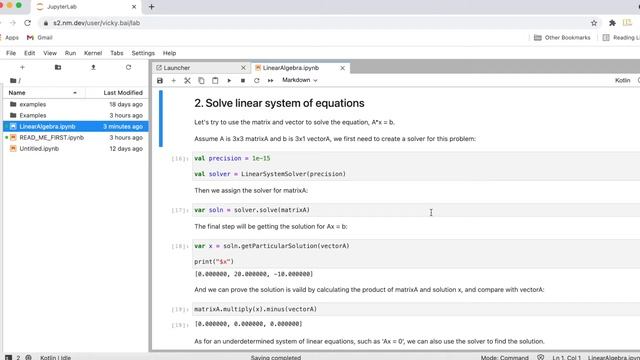Open the Other Bookmarks folder
Screen dimensions: 640x360
point(562,38)
